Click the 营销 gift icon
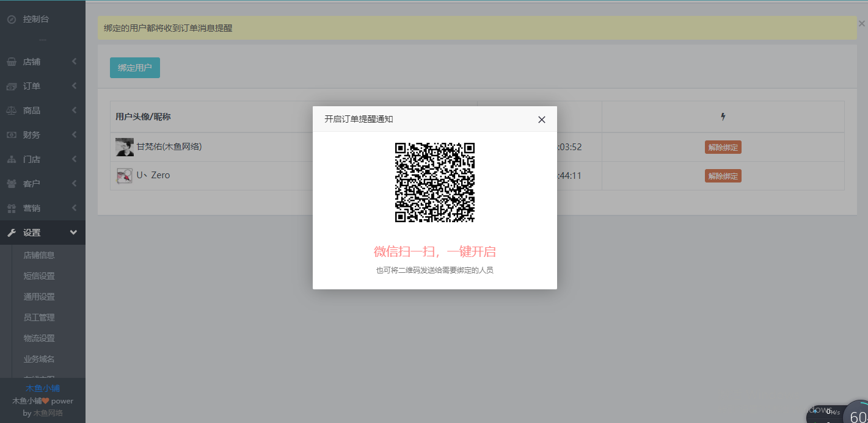Viewport: 868px width, 423px height. 11,208
